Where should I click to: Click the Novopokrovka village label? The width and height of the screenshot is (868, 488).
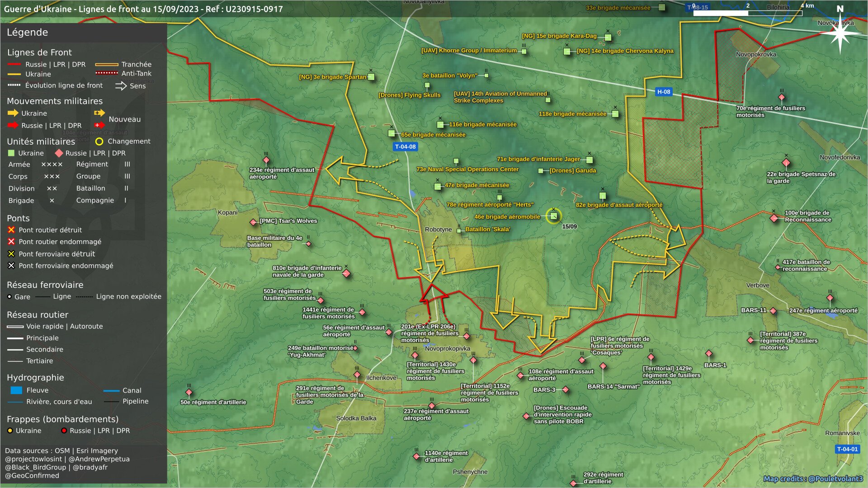click(x=756, y=54)
